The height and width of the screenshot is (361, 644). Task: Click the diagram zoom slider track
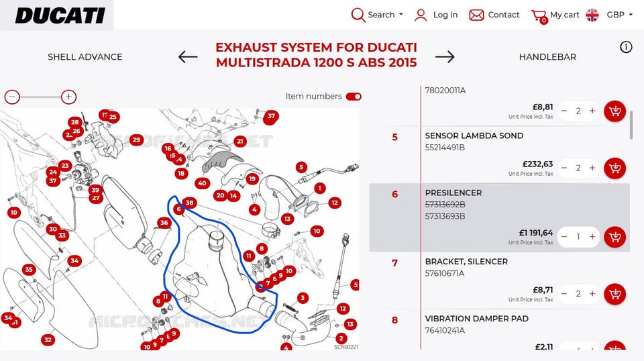tap(40, 97)
